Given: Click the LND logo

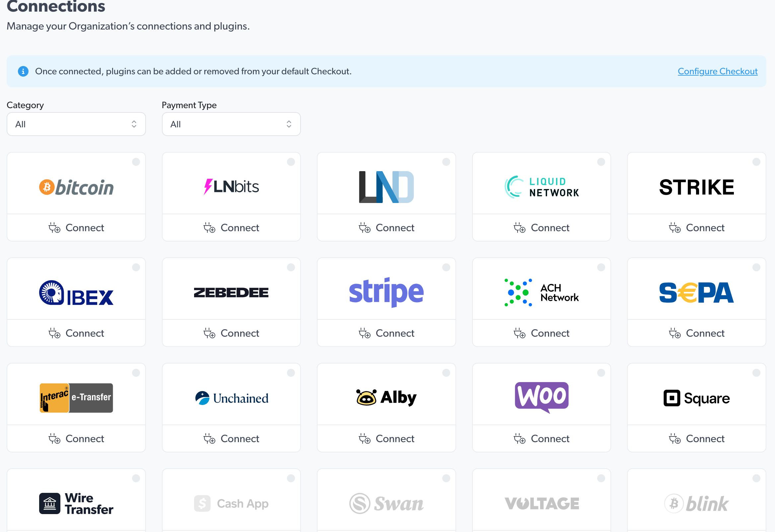Looking at the screenshot, I should (x=386, y=187).
